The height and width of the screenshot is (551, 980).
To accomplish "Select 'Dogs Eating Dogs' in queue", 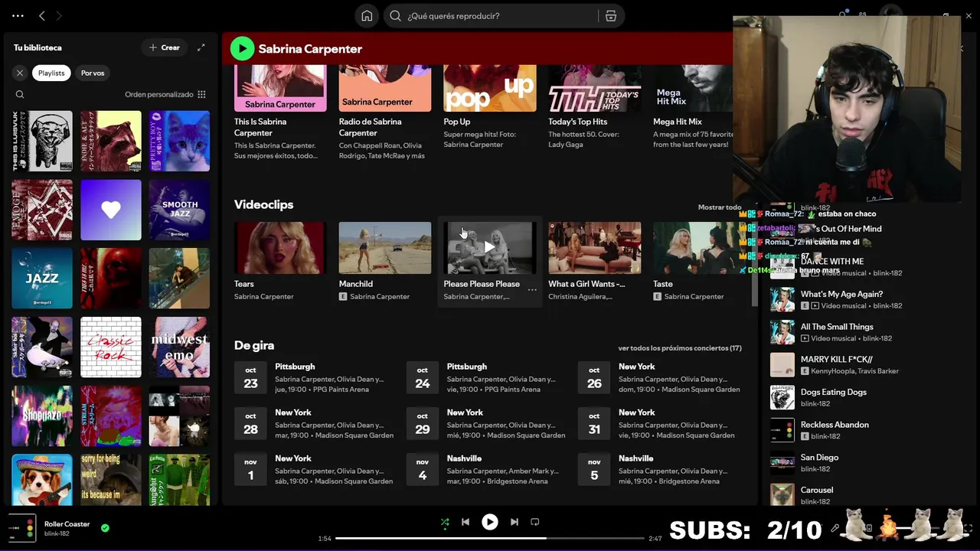I will (834, 397).
